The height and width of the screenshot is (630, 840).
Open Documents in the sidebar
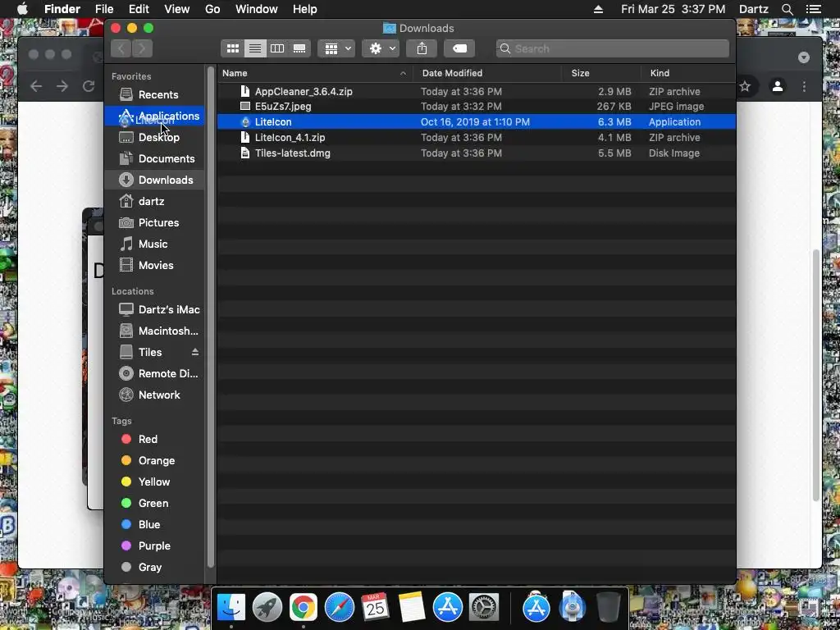pos(154,159)
